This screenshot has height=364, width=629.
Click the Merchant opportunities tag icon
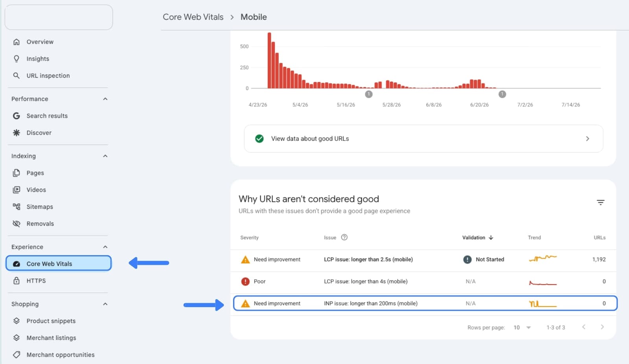[x=16, y=355]
